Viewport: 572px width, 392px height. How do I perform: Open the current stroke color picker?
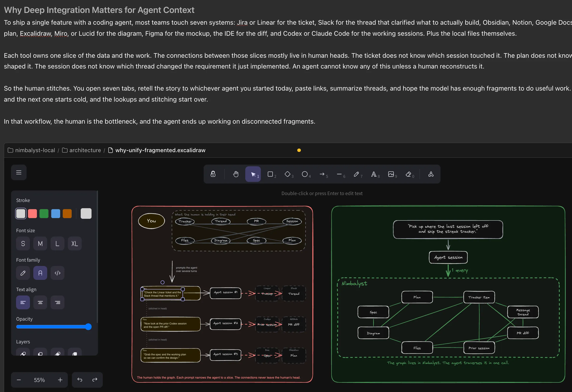pos(86,213)
